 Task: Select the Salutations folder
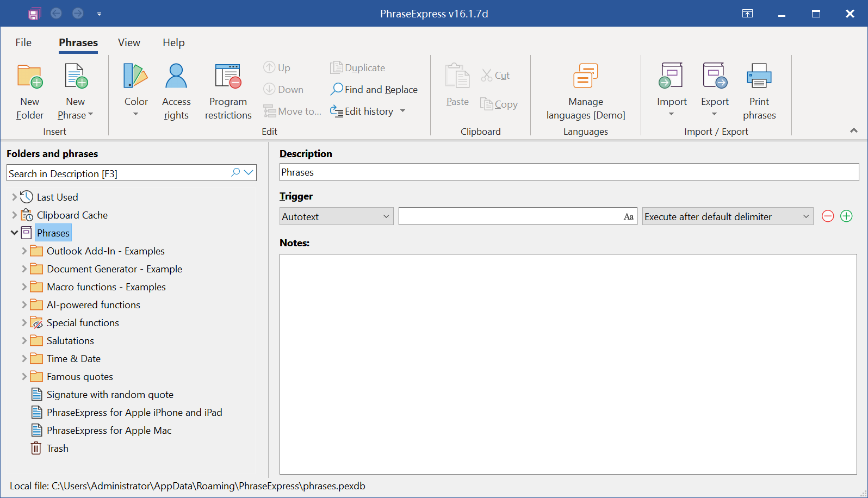[70, 340]
